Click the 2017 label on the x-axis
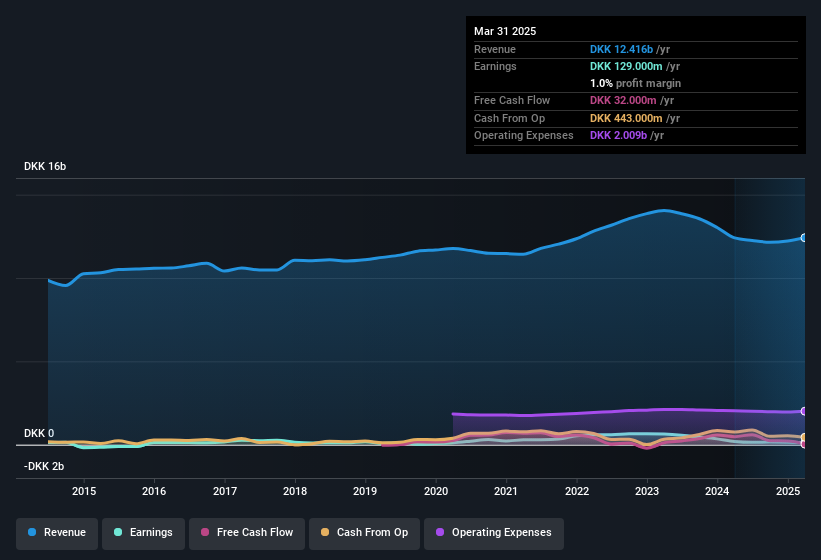Viewport: 821px width, 560px height. tap(225, 491)
